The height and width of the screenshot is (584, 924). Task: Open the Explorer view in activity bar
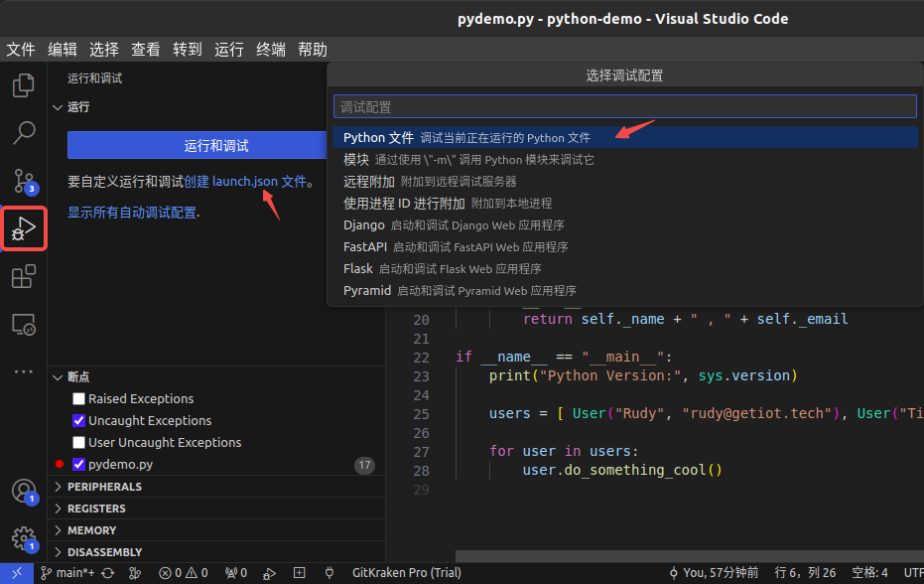[x=23, y=85]
